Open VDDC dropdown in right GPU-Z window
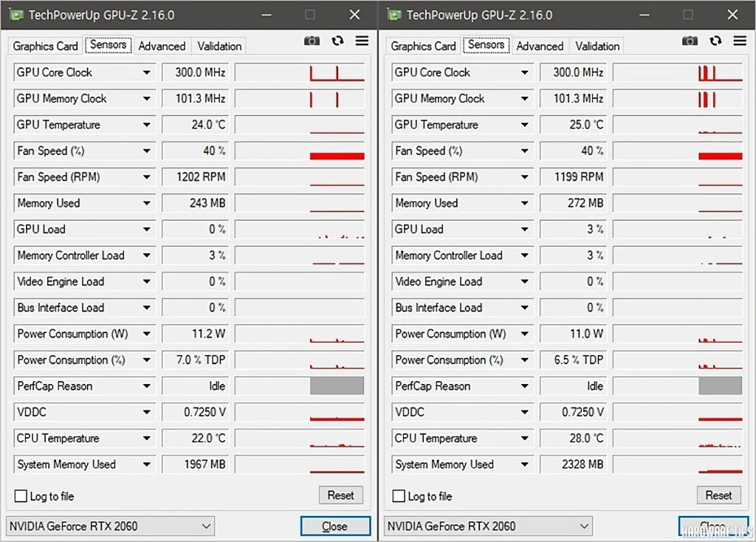The height and width of the screenshot is (542, 756). pyautogui.click(x=524, y=412)
